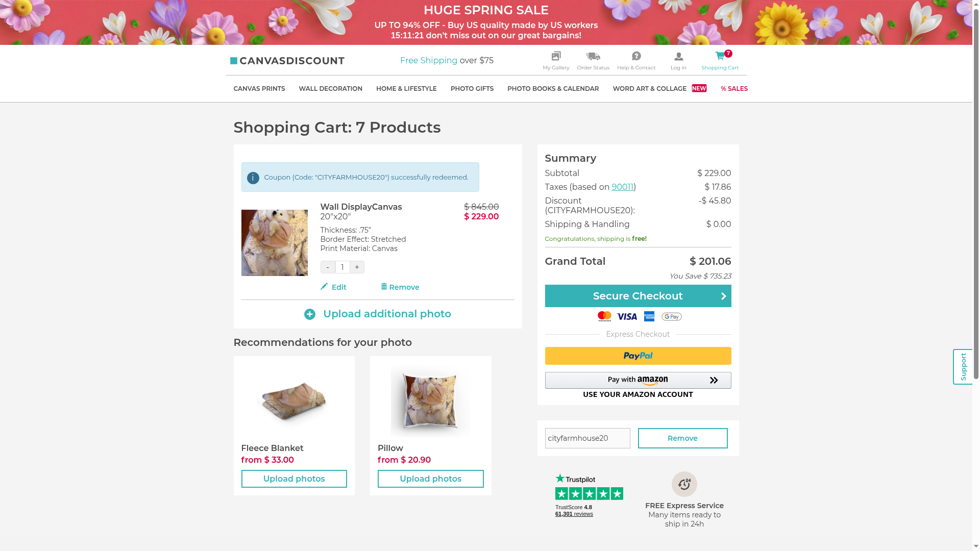Click the coupon code input field
This screenshot has width=980, height=551.
tap(587, 438)
